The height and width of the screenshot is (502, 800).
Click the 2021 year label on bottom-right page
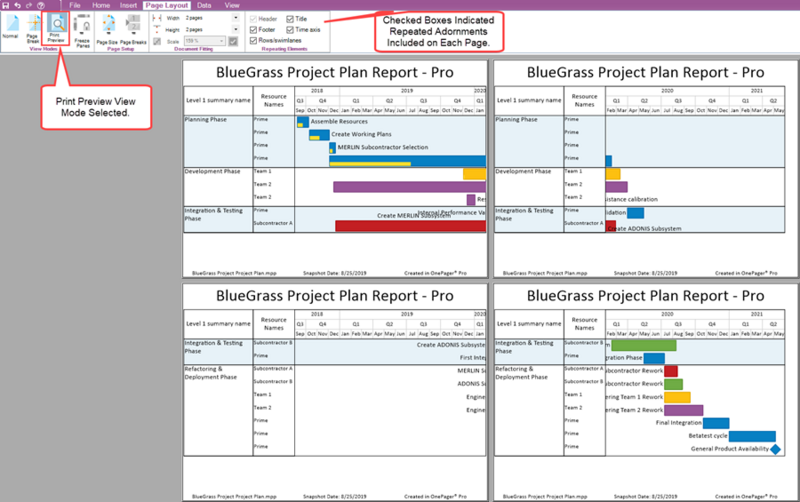757,314
